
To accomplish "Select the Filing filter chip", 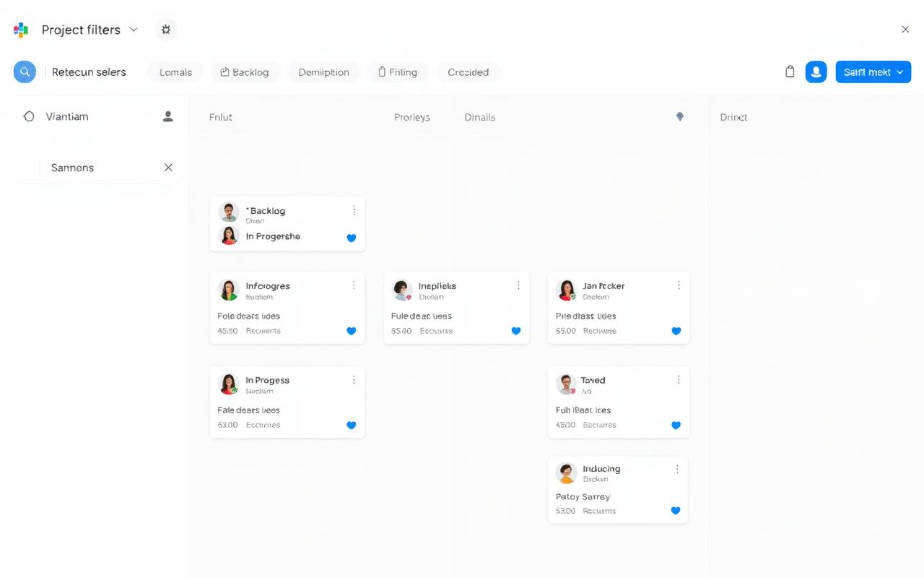I will click(398, 72).
